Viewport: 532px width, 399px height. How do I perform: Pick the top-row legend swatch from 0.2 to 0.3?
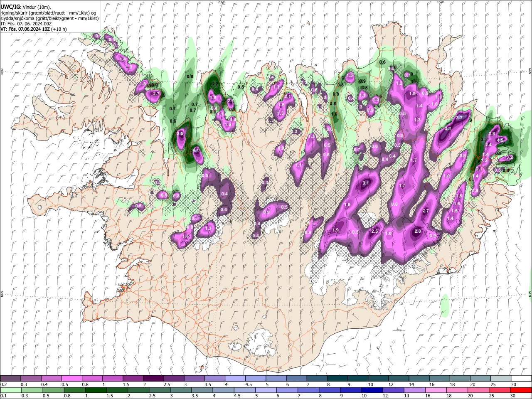(x=11, y=379)
